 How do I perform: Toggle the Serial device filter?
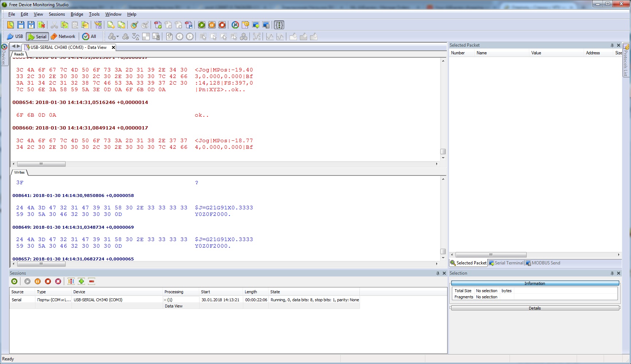pos(37,36)
